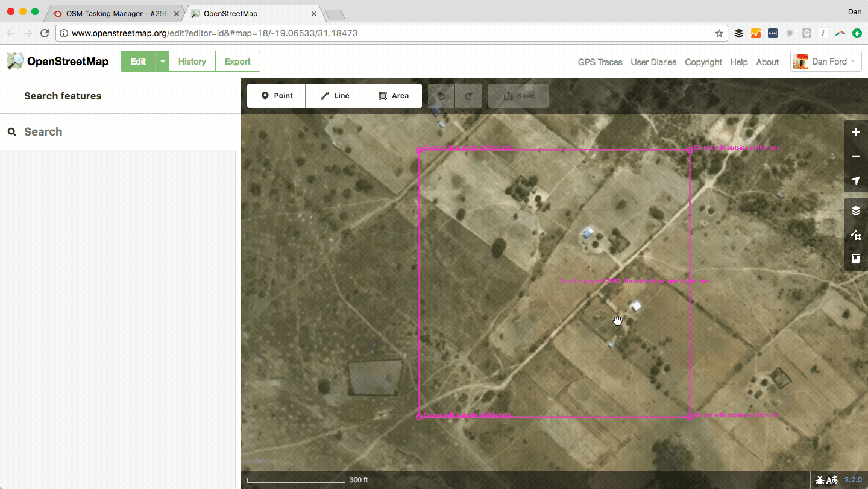The height and width of the screenshot is (489, 868).
Task: Click inside the Search features field
Action: [x=90, y=131]
